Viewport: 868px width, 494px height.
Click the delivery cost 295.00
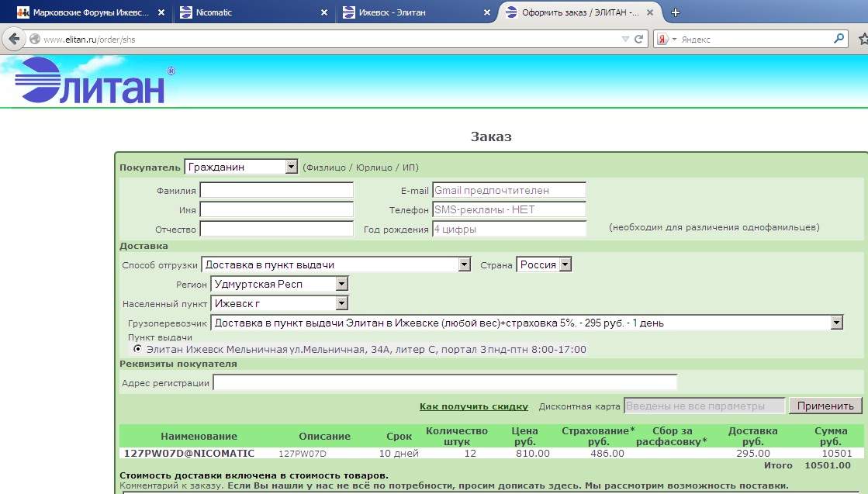click(753, 453)
